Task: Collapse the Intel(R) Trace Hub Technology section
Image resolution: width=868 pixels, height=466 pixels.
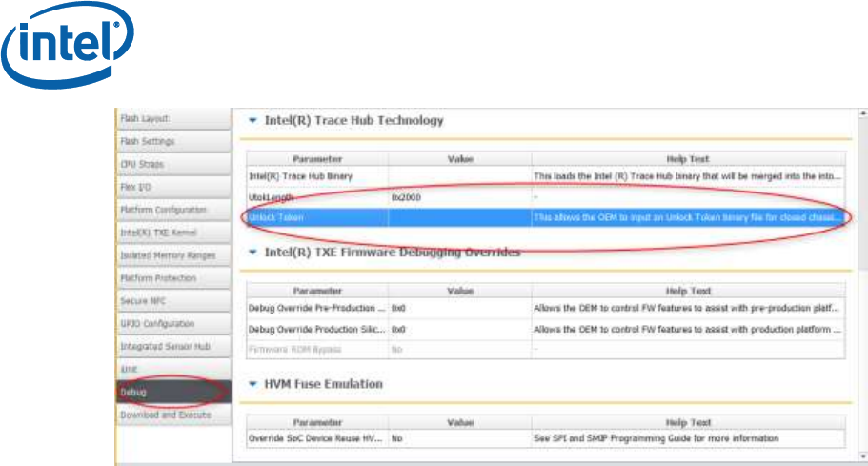Action: pyautogui.click(x=253, y=120)
